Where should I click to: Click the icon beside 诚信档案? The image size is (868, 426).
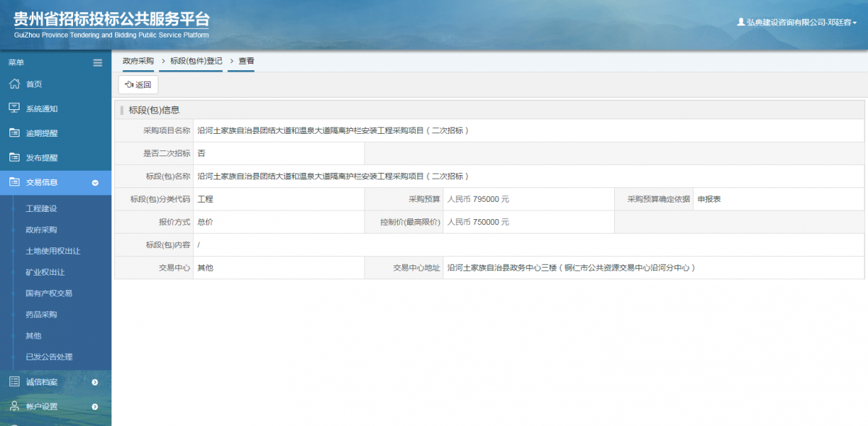(x=14, y=382)
